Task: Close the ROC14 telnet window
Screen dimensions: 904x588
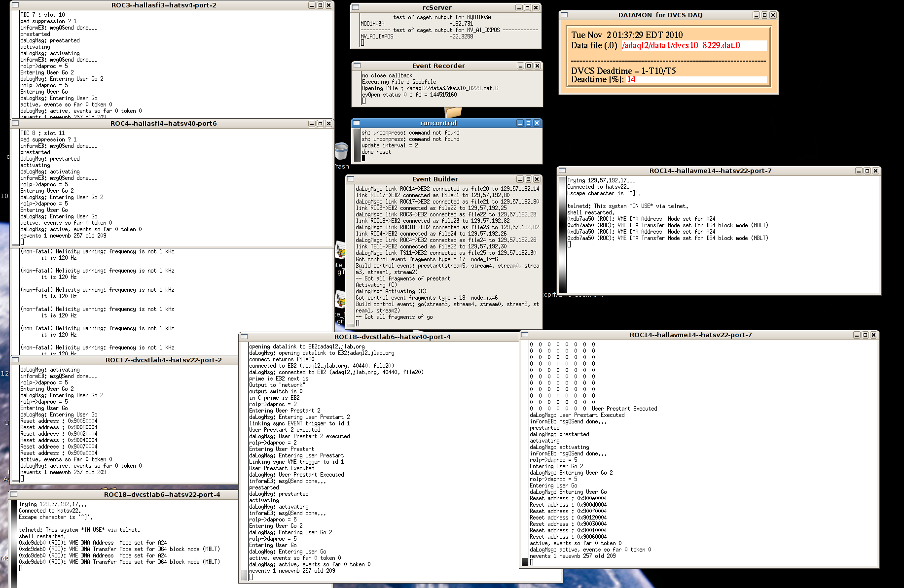Action: (x=875, y=171)
